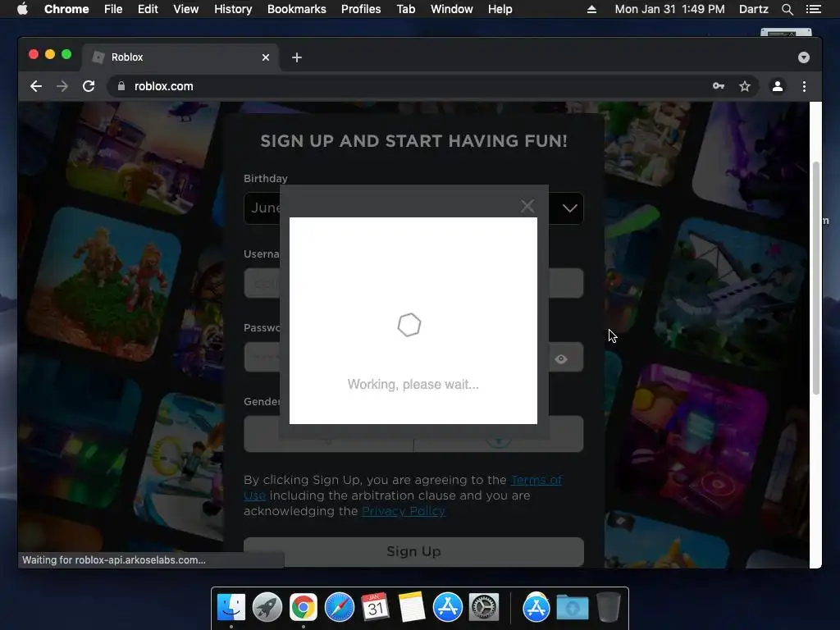Open the Edit menu
This screenshot has width=840, height=630.
coord(148,9)
